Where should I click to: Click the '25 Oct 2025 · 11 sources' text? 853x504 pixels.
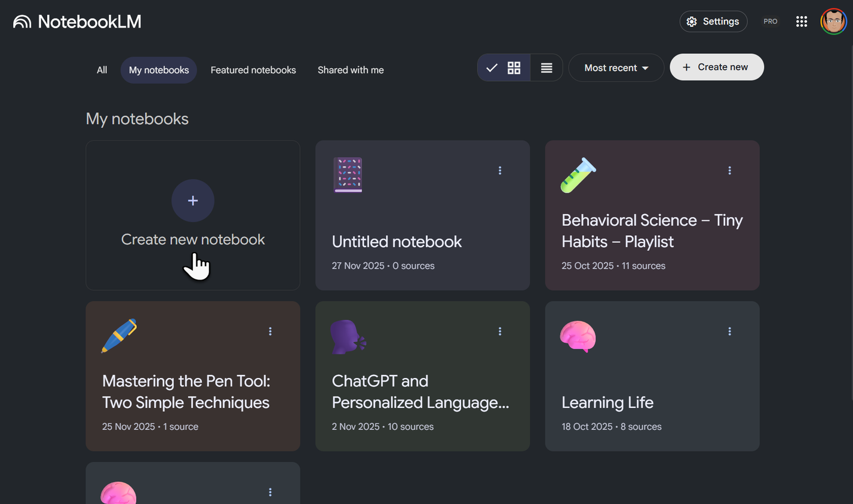pyautogui.click(x=613, y=266)
